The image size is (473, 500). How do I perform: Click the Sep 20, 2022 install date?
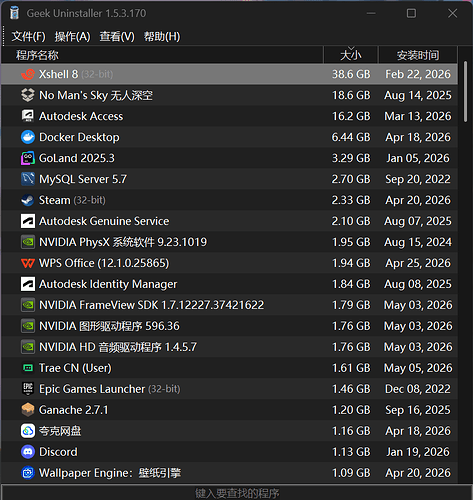418,179
